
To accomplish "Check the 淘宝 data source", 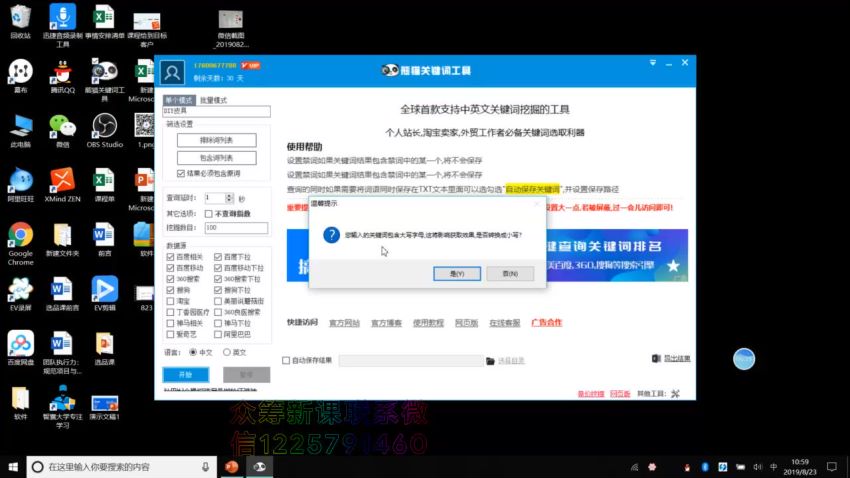I will point(170,301).
